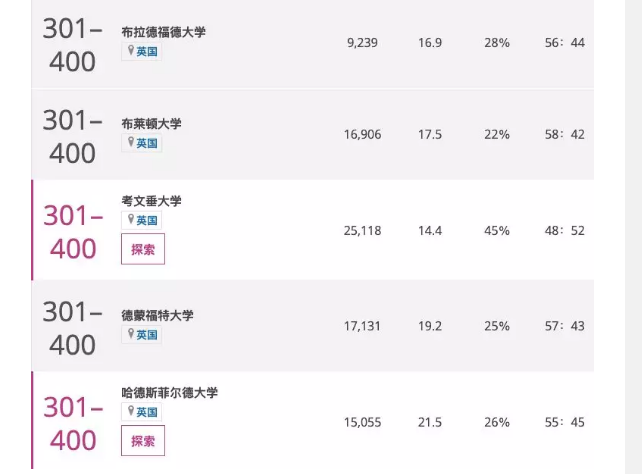Click location pin icon under 布拉德福德大学

(131, 50)
